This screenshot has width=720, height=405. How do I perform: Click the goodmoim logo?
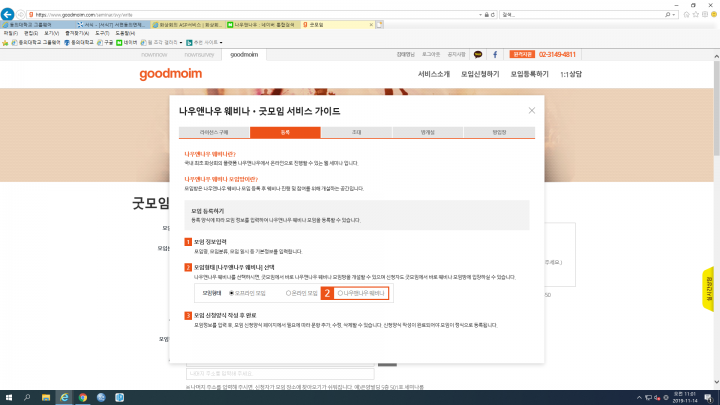tap(171, 74)
